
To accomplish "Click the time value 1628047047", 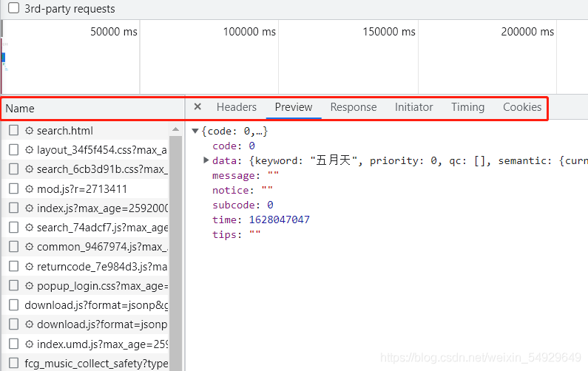I will [280, 219].
